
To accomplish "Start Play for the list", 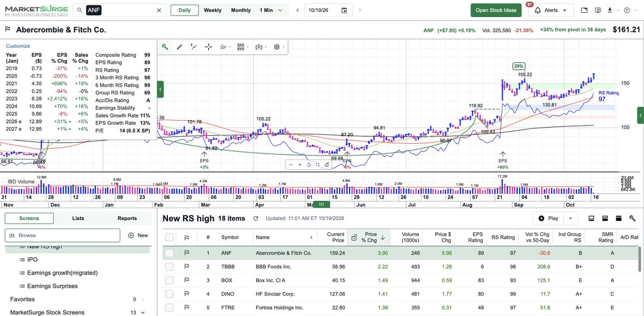I will point(548,218).
